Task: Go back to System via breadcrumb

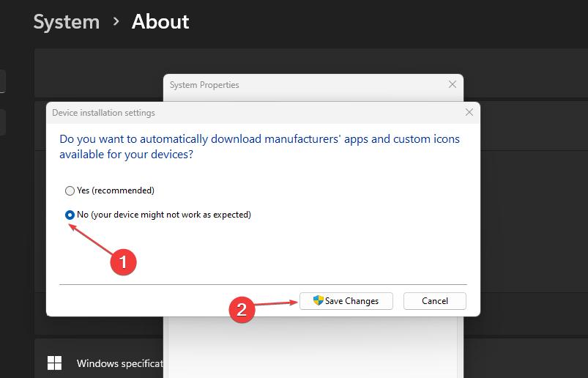Action: click(66, 22)
